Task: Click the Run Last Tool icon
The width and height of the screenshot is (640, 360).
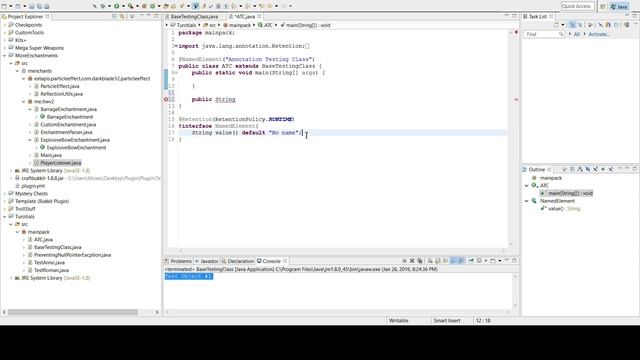Action: coord(131,6)
